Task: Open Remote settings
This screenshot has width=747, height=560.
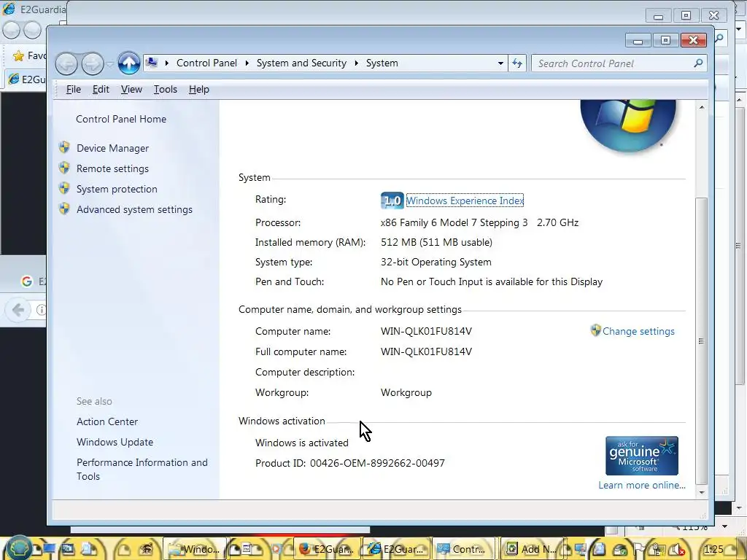Action: click(x=112, y=168)
